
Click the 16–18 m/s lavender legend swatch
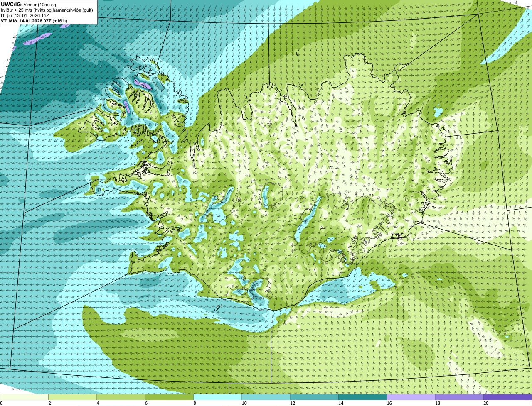point(411,397)
